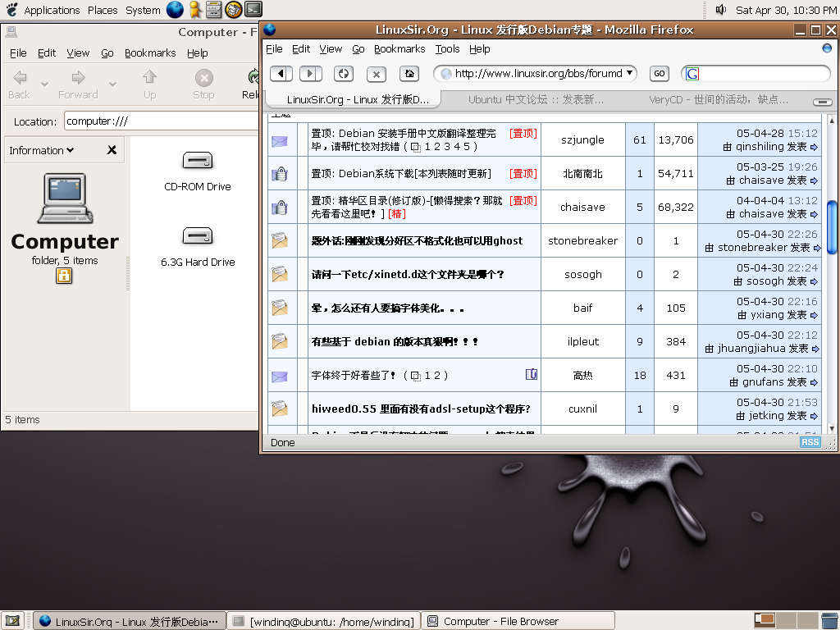Stop page loading in Firefox toolbar
Viewport: 840px width, 630px height.
click(376, 74)
